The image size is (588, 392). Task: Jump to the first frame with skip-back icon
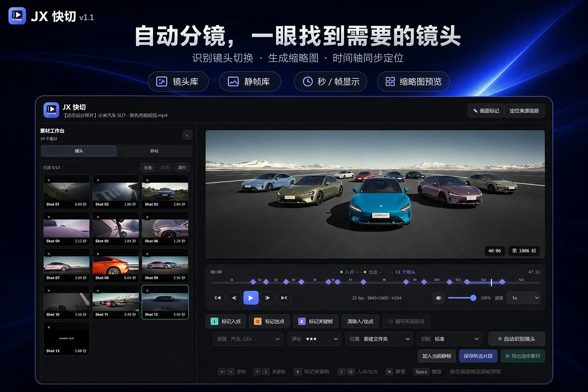(x=218, y=298)
